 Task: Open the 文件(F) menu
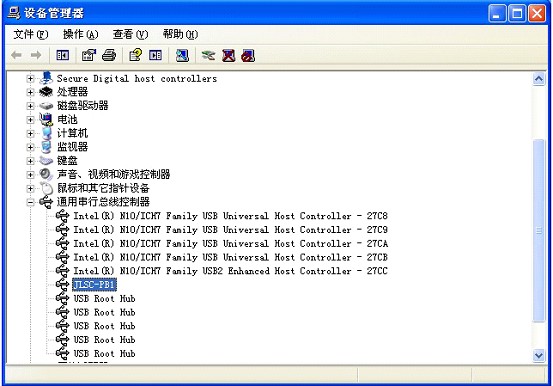[30, 34]
